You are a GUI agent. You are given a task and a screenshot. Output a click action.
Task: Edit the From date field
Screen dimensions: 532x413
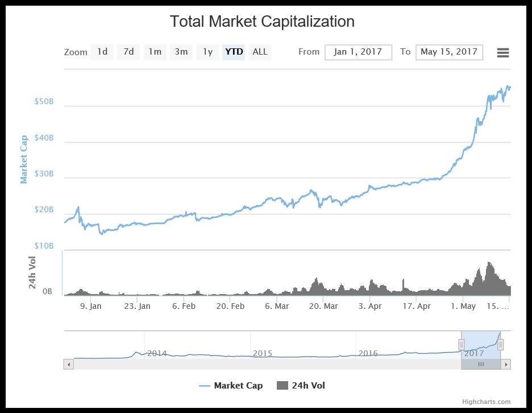click(358, 52)
